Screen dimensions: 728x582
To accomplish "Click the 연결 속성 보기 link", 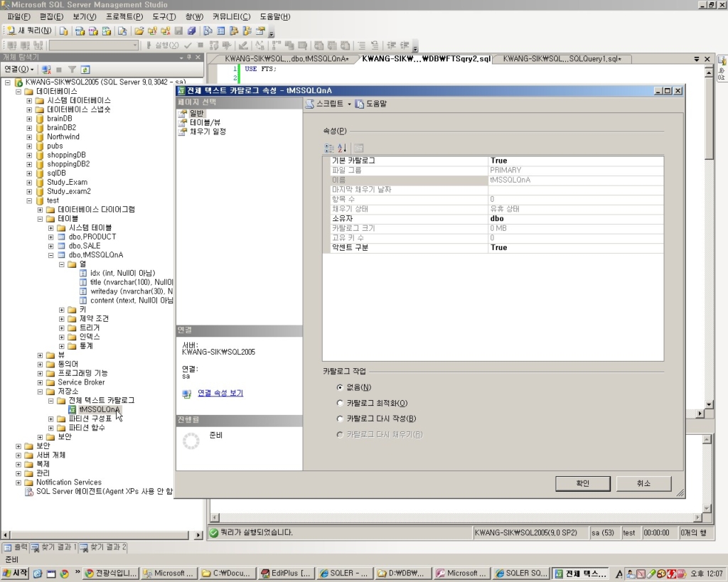I will pos(220,393).
